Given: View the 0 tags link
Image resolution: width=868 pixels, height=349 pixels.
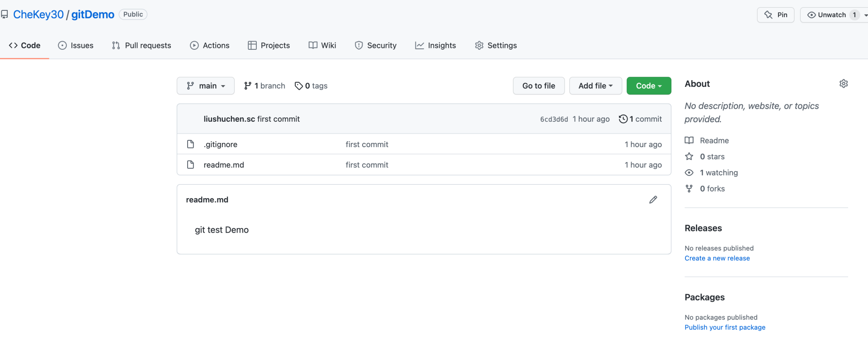Looking at the screenshot, I should [x=311, y=86].
